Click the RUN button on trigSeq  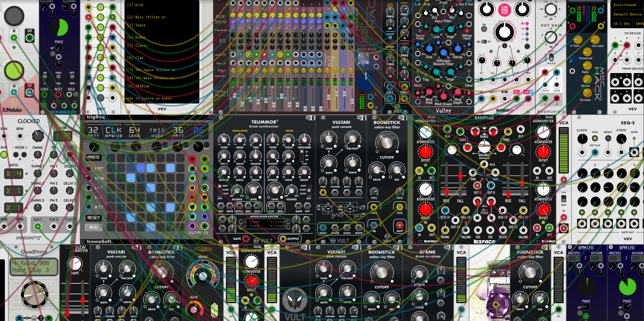(94, 227)
